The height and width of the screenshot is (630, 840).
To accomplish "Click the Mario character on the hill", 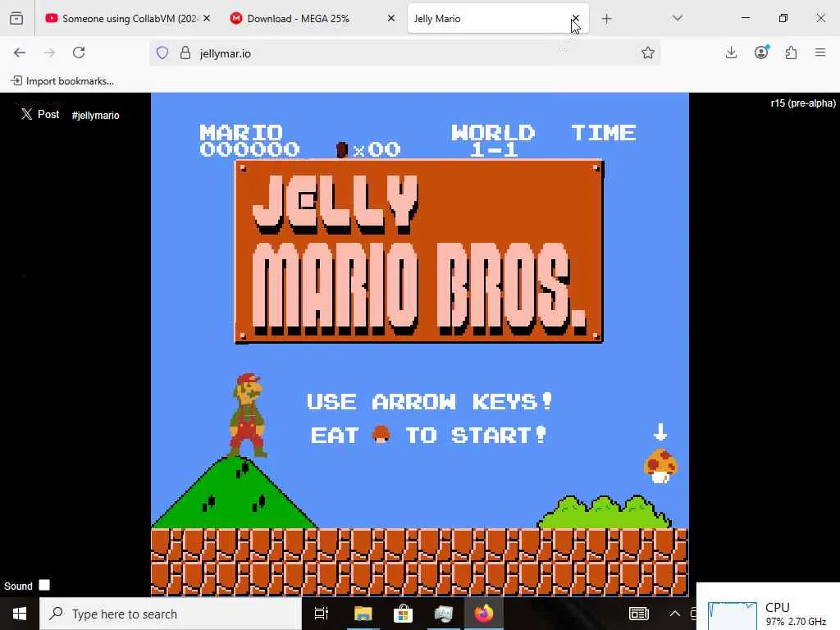I will pos(248,416).
